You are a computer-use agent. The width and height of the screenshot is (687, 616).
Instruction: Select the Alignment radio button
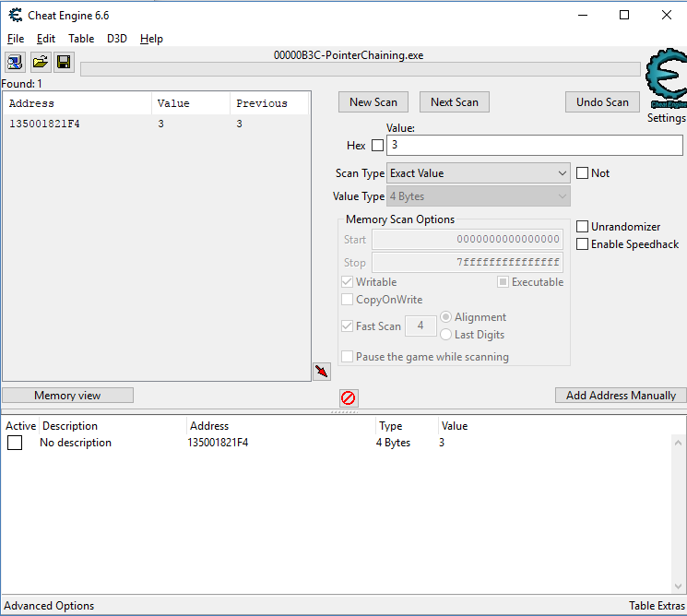pyautogui.click(x=445, y=317)
